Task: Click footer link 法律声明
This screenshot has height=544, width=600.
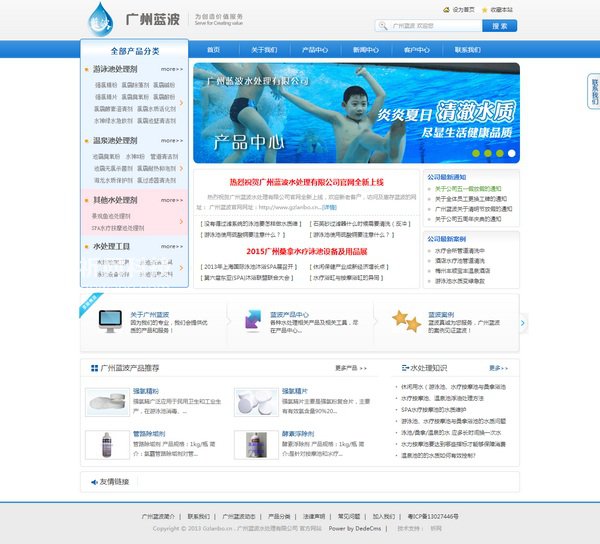Action: click(314, 516)
